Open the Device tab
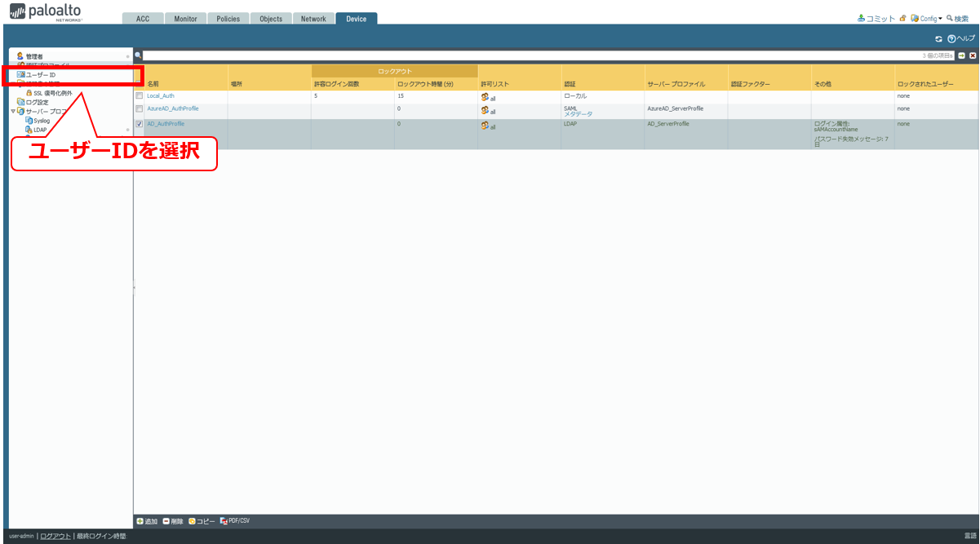Image resolution: width=980 pixels, height=544 pixels. click(357, 19)
